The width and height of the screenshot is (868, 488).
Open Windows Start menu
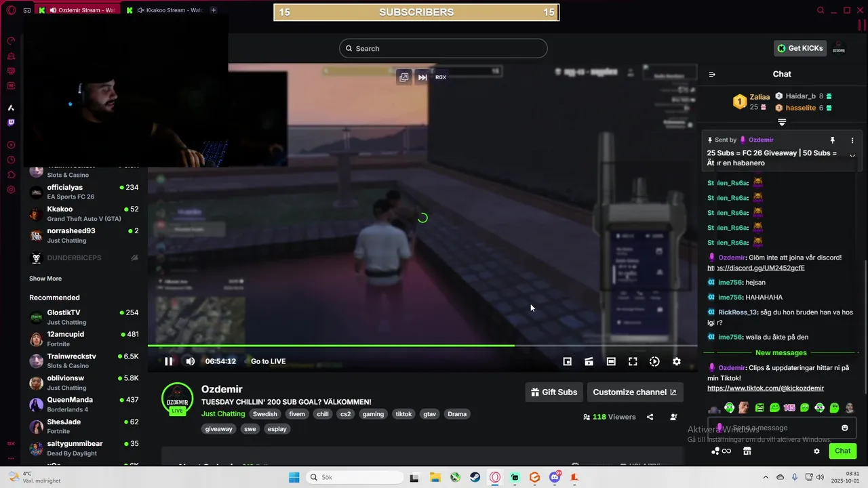point(294,478)
